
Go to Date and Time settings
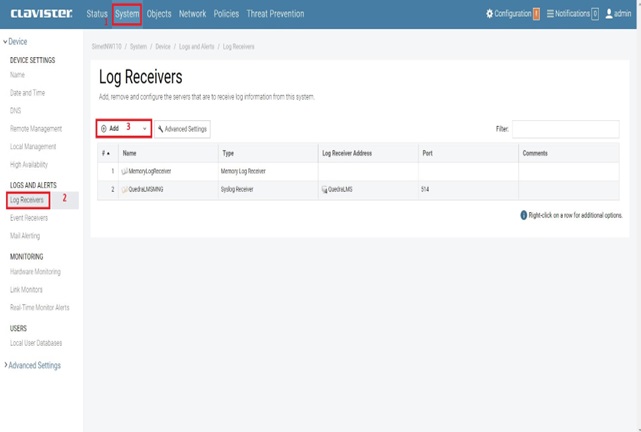tap(29, 93)
